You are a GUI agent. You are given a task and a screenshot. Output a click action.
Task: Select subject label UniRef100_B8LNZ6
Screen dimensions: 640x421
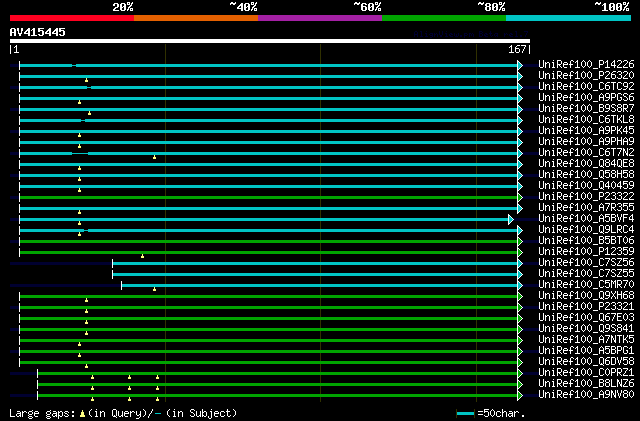click(x=586, y=384)
